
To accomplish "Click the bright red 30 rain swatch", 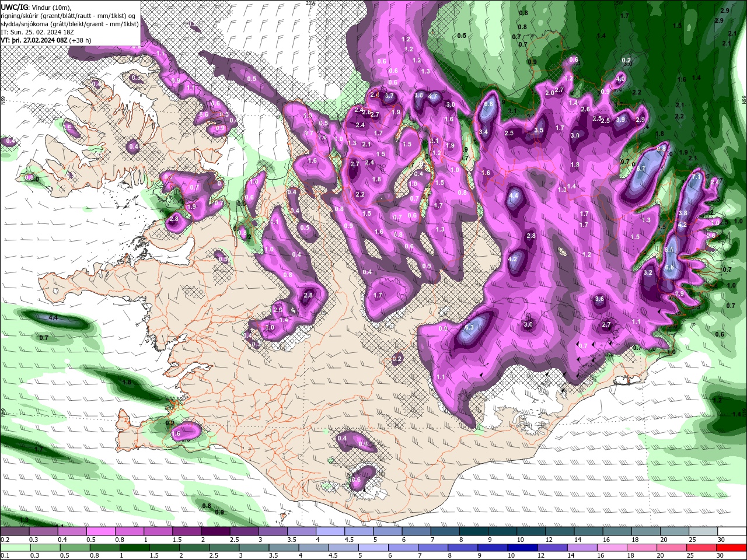I will (731, 547).
